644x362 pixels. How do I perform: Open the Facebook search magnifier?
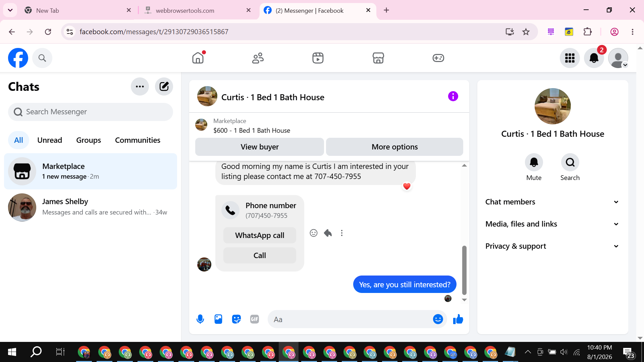42,58
